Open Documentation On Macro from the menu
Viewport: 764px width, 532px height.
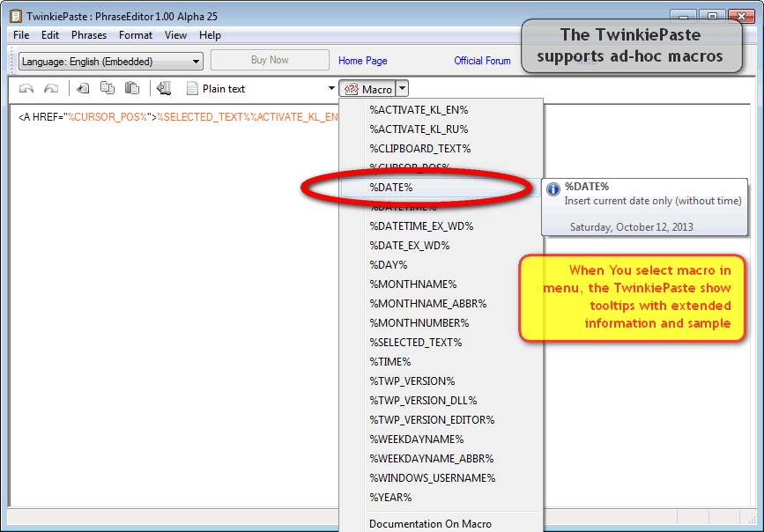click(441, 524)
